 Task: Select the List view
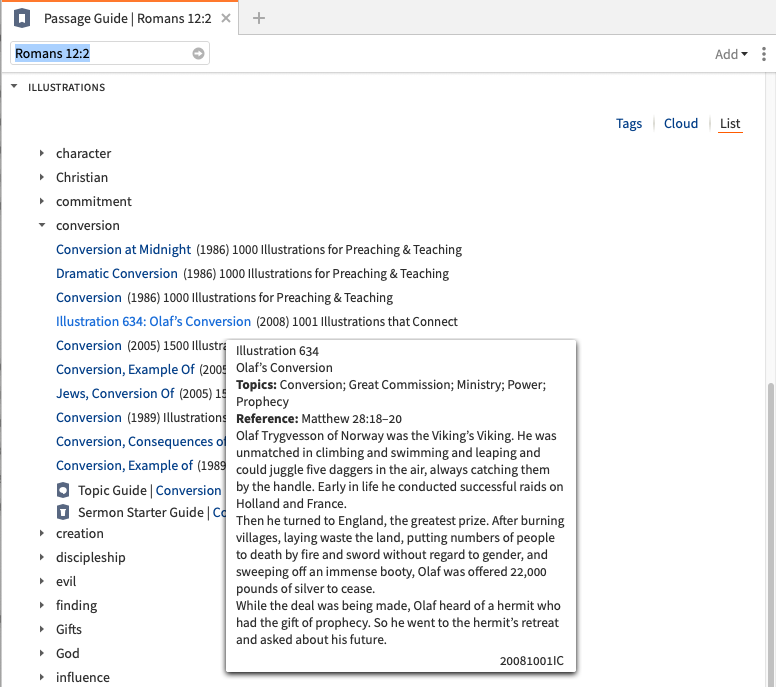(730, 123)
